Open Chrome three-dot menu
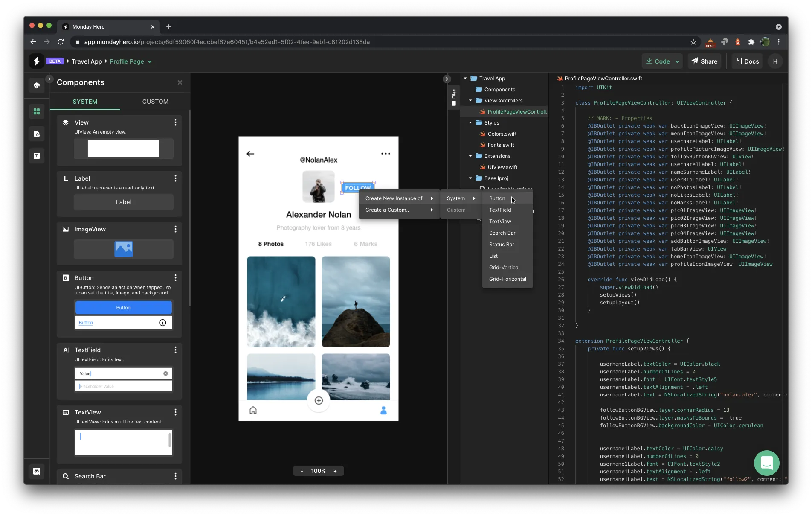Image resolution: width=812 pixels, height=516 pixels. pyautogui.click(x=779, y=42)
